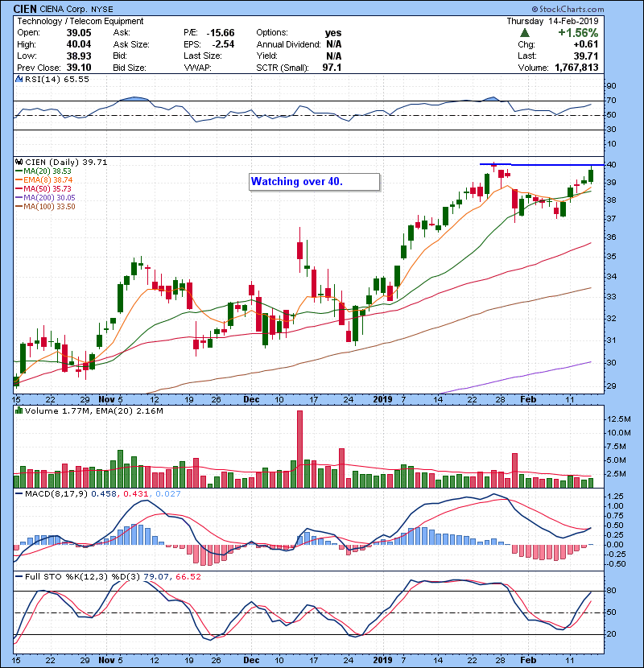This screenshot has width=644, height=668.
Task: Click the VWAP: label
Action: 197,68
